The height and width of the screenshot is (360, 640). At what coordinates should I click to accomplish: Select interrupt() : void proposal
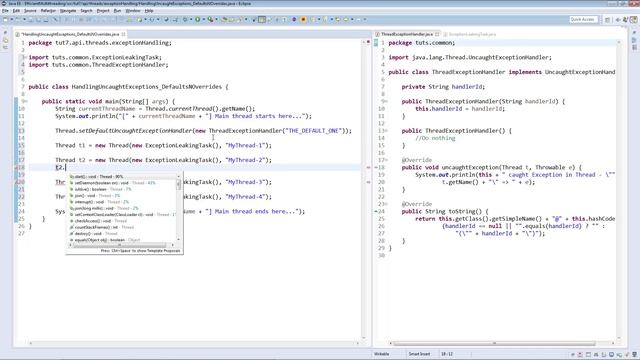(122, 202)
